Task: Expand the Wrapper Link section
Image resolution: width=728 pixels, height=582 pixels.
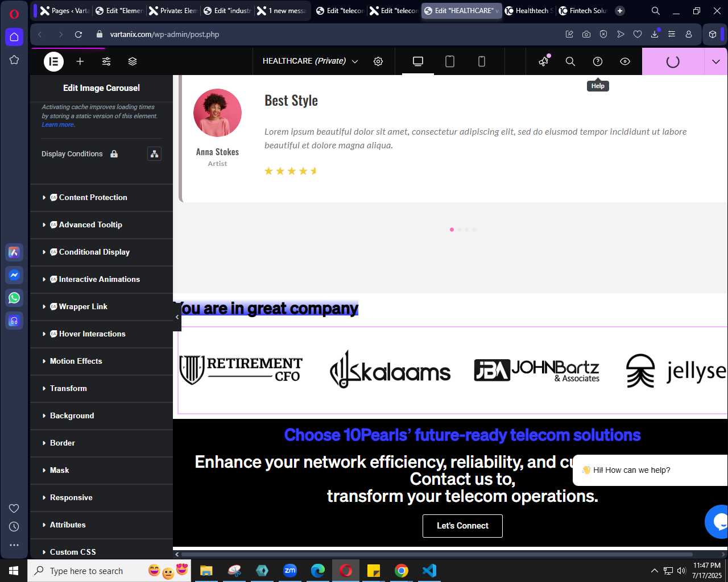Action: [x=101, y=306]
